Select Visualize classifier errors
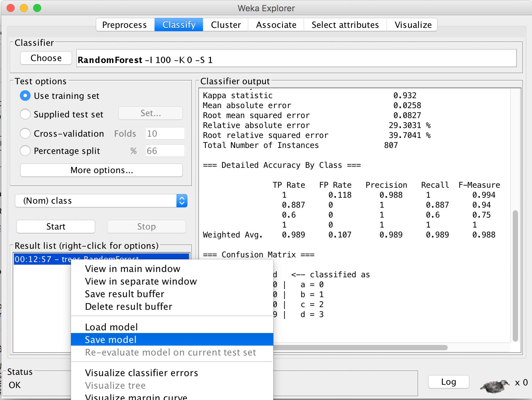The image size is (532, 400). click(x=172, y=373)
